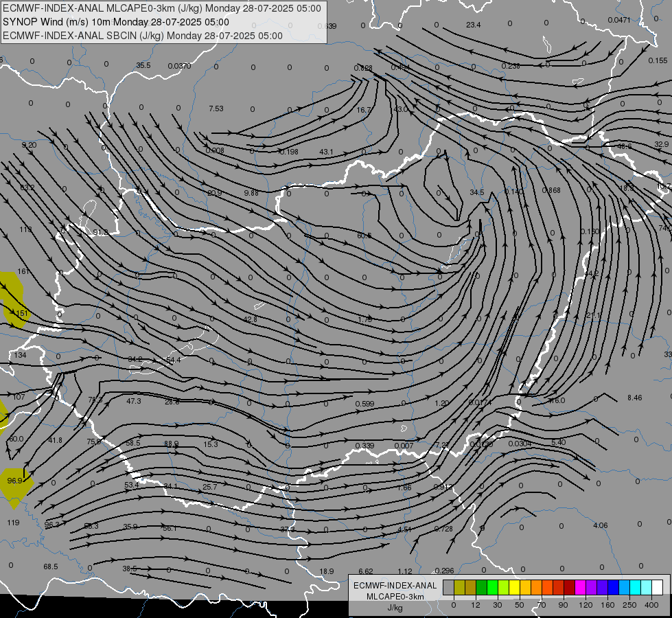Click the map value 0.0471
672x618 pixels.
pos(619,20)
